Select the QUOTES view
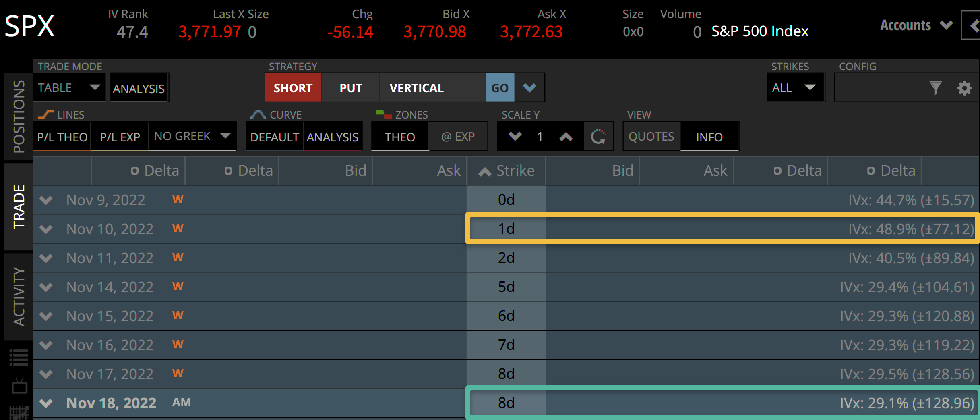 (x=651, y=137)
